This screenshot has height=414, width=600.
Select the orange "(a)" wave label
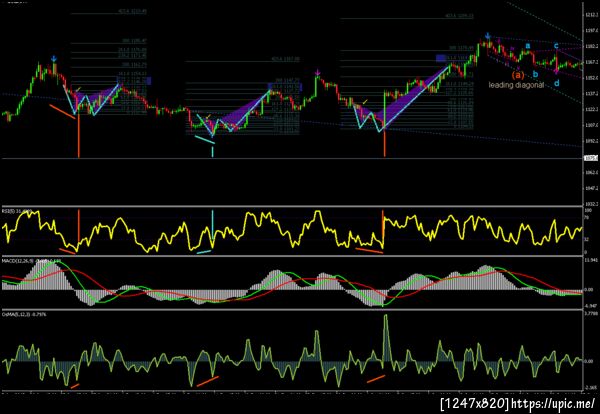click(x=517, y=75)
